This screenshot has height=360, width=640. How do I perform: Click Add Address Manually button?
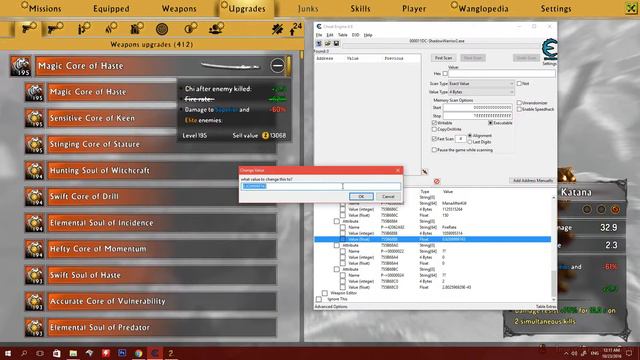(x=533, y=180)
